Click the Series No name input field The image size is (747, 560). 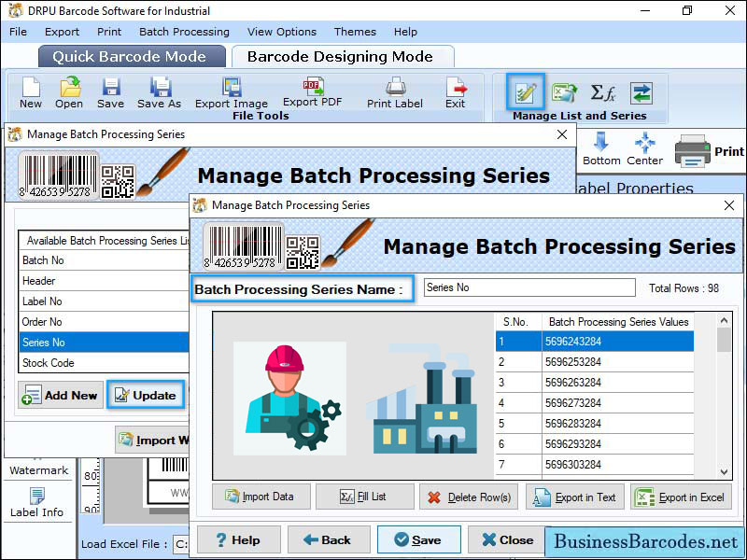tap(529, 287)
